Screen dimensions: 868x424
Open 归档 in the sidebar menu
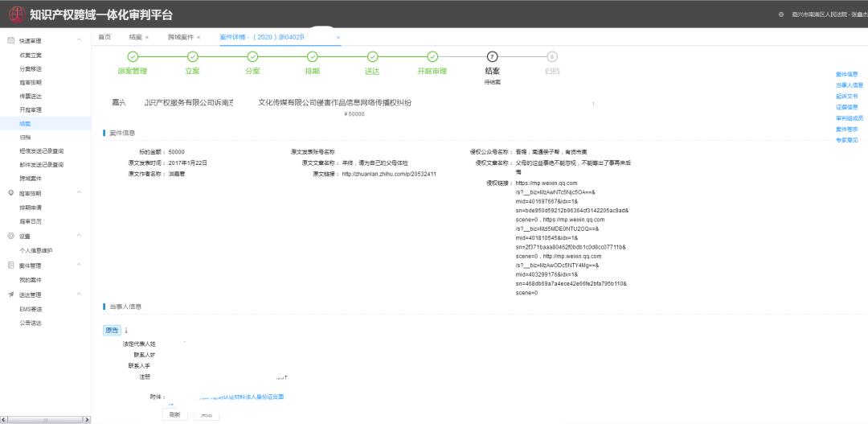(x=25, y=137)
